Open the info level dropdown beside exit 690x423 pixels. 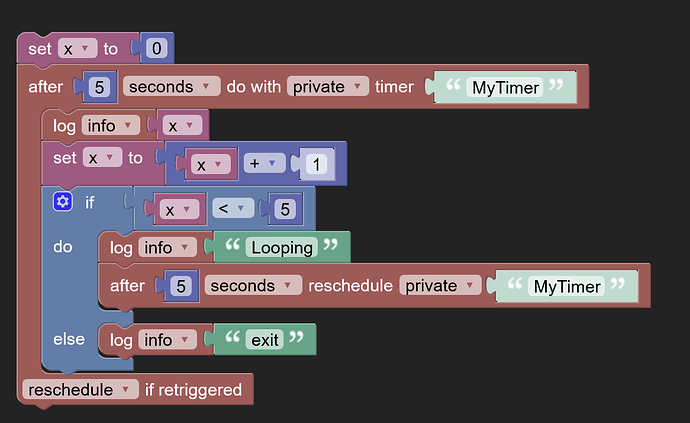(x=168, y=340)
